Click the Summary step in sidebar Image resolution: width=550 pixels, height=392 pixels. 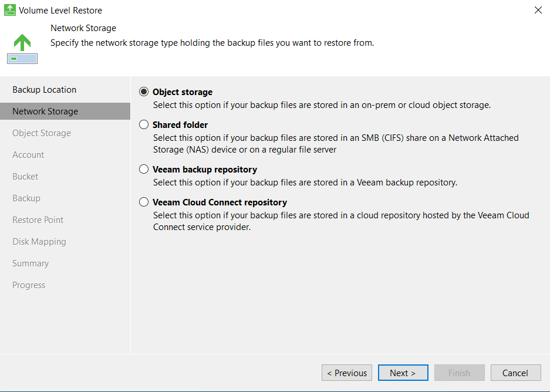(x=31, y=263)
